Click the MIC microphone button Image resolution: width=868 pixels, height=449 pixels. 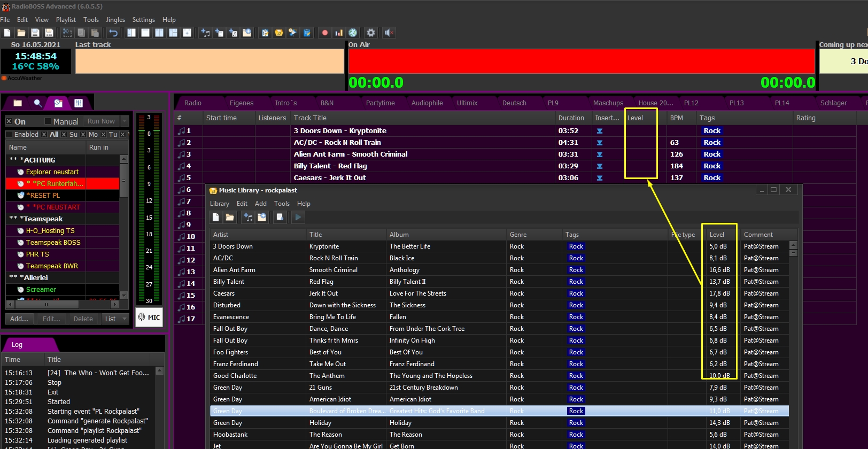click(149, 317)
